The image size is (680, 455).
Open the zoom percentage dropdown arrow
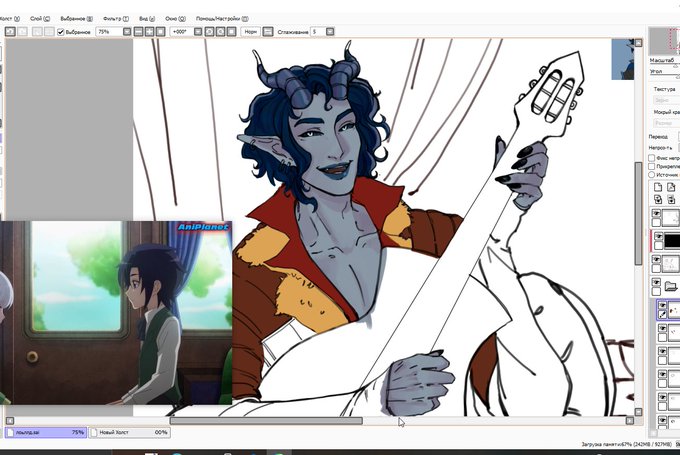tap(127, 32)
